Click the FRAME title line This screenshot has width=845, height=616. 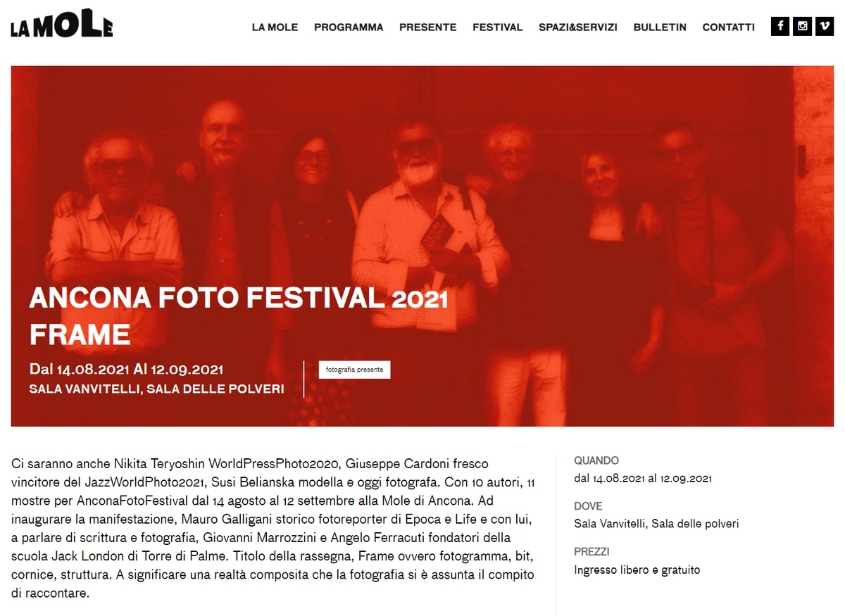click(x=80, y=334)
